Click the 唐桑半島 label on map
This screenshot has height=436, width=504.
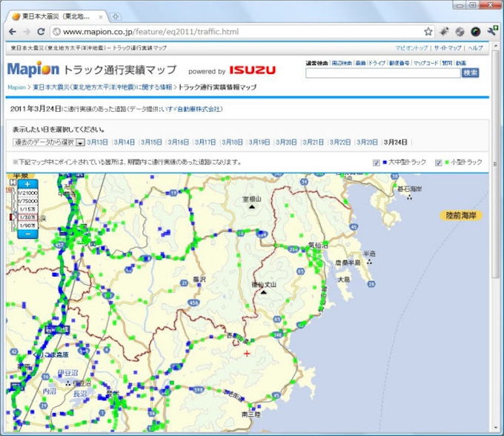(348, 263)
